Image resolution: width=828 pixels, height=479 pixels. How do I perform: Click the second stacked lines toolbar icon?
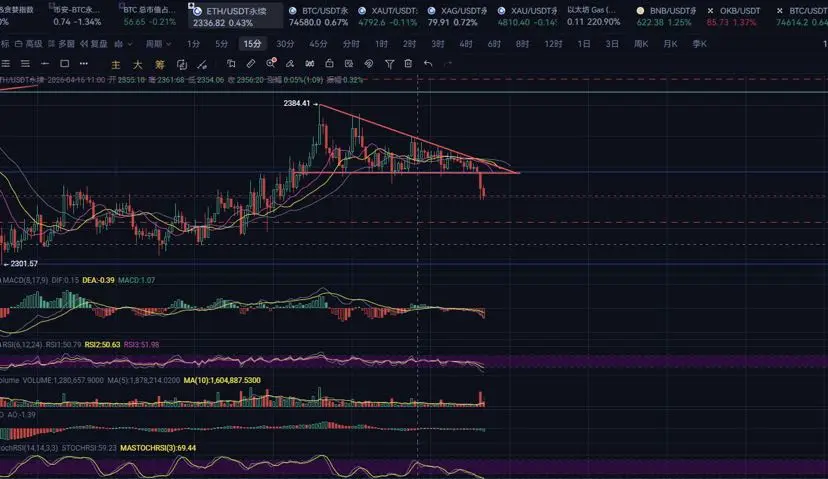tap(25, 64)
